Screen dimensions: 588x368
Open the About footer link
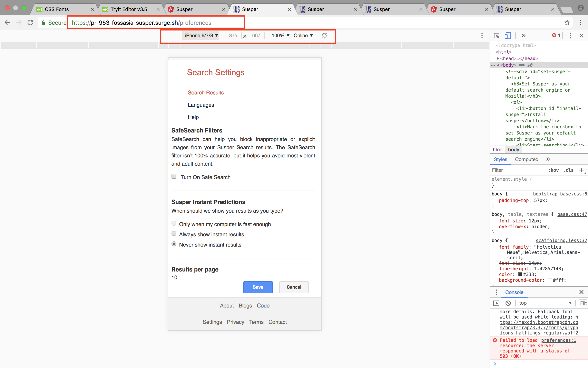pos(227,306)
